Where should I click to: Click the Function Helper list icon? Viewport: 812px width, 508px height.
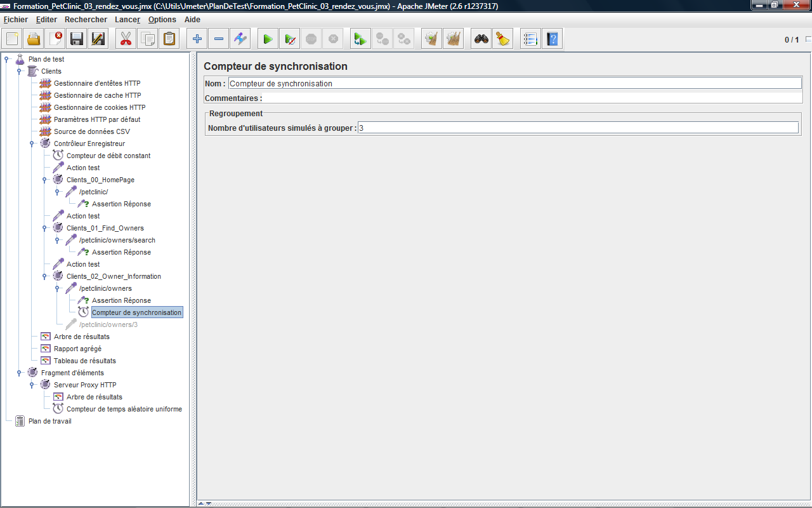click(x=530, y=39)
